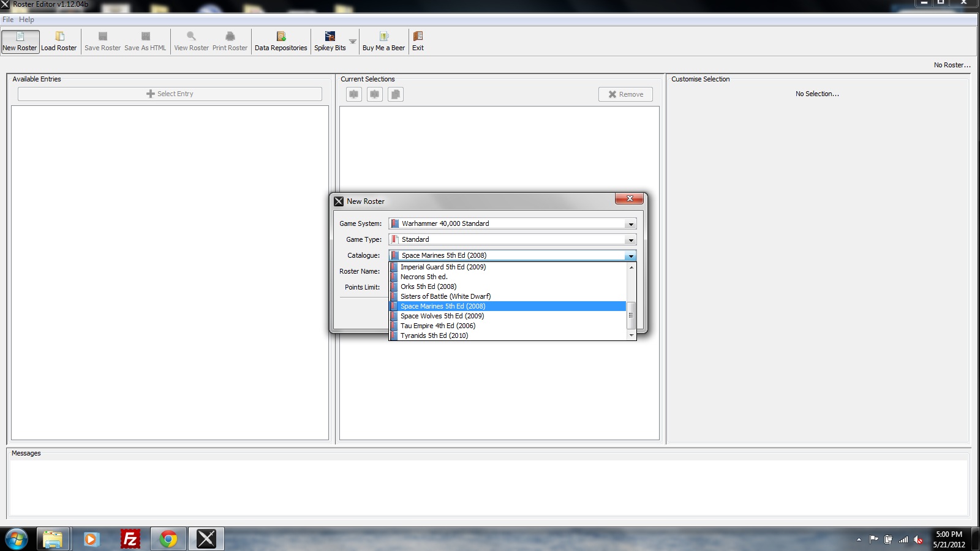
Task: Click the catalogue list scroll-up arrow
Action: [x=631, y=268]
